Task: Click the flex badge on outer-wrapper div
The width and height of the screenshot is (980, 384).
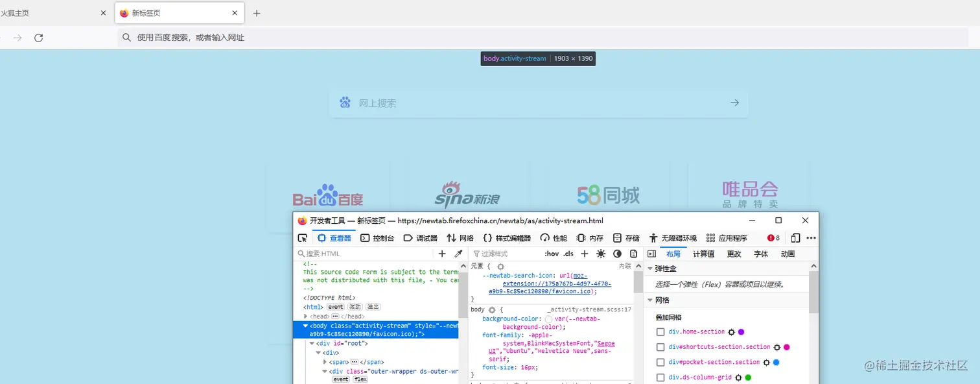Action: coord(360,379)
